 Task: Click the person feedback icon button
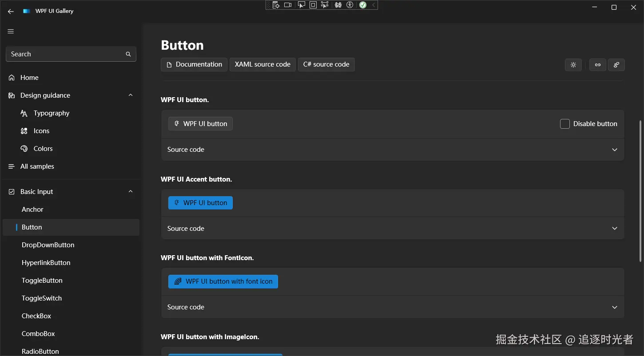pos(616,65)
